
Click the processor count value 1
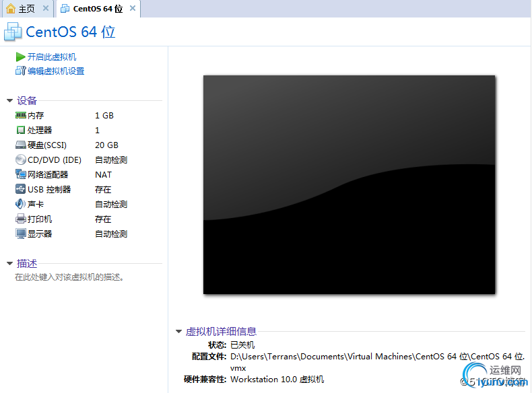coord(98,130)
